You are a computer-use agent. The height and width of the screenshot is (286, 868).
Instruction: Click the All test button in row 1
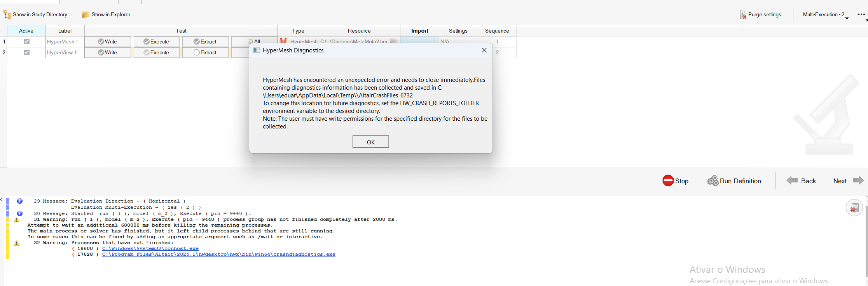tap(254, 40)
